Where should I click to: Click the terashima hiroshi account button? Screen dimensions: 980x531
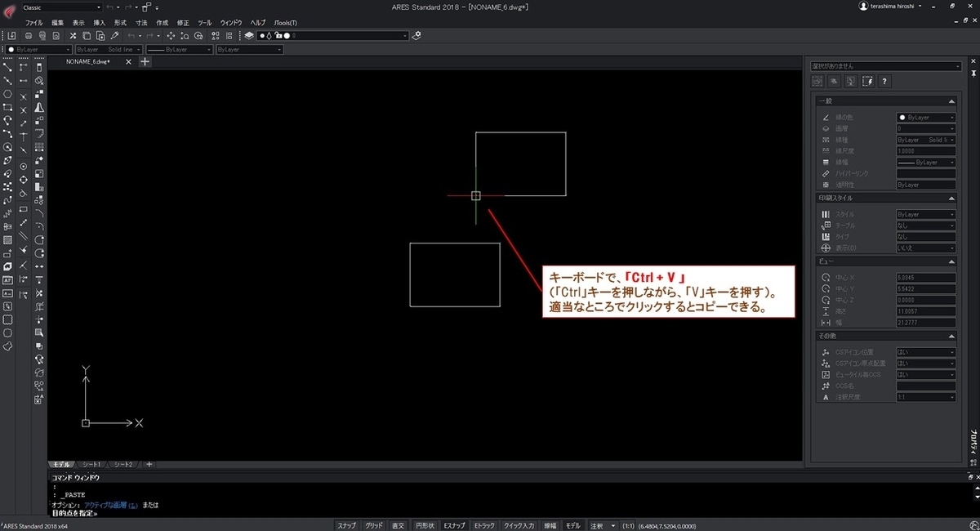pyautogui.click(x=892, y=6)
